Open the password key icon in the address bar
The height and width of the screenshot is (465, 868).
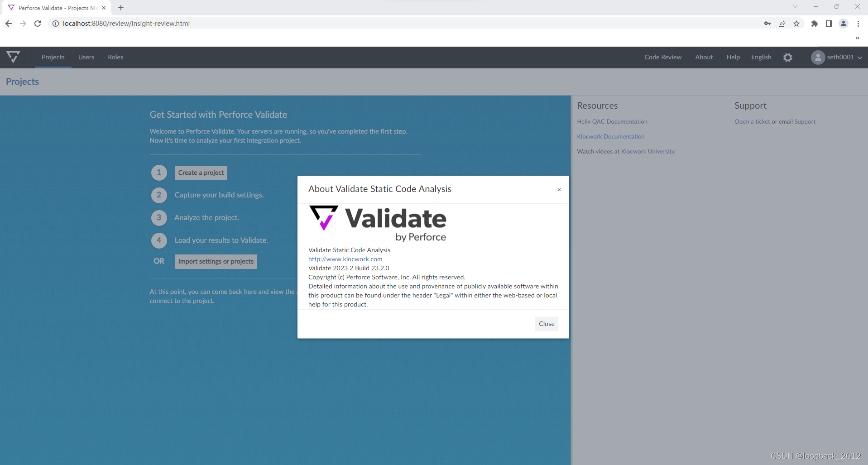[767, 24]
